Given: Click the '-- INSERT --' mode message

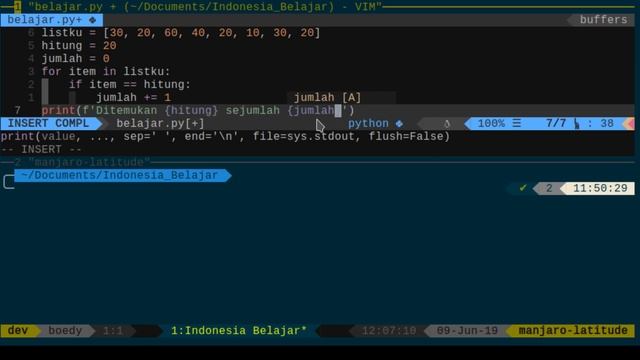Looking at the screenshot, I should click(41, 149).
